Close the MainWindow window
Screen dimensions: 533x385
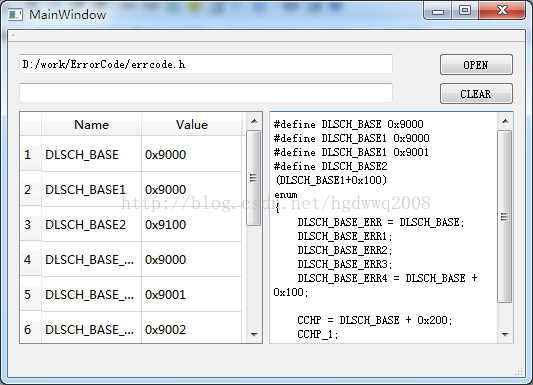pyautogui.click(x=502, y=11)
